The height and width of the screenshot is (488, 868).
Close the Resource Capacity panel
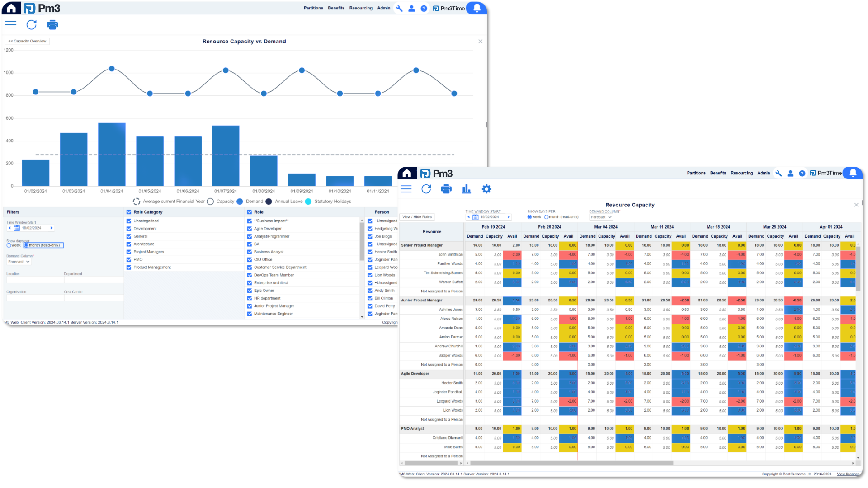tap(856, 205)
